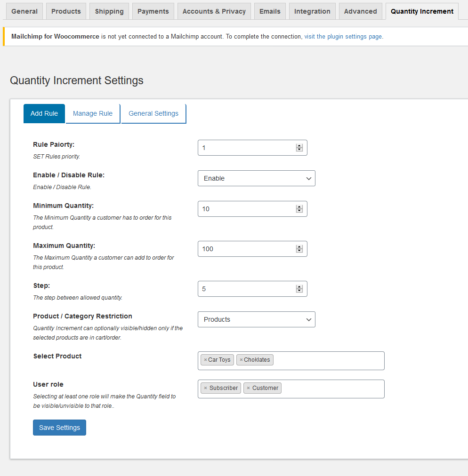Switch to the Manage Rule tab
This screenshot has width=468, height=476.
pyautogui.click(x=92, y=113)
